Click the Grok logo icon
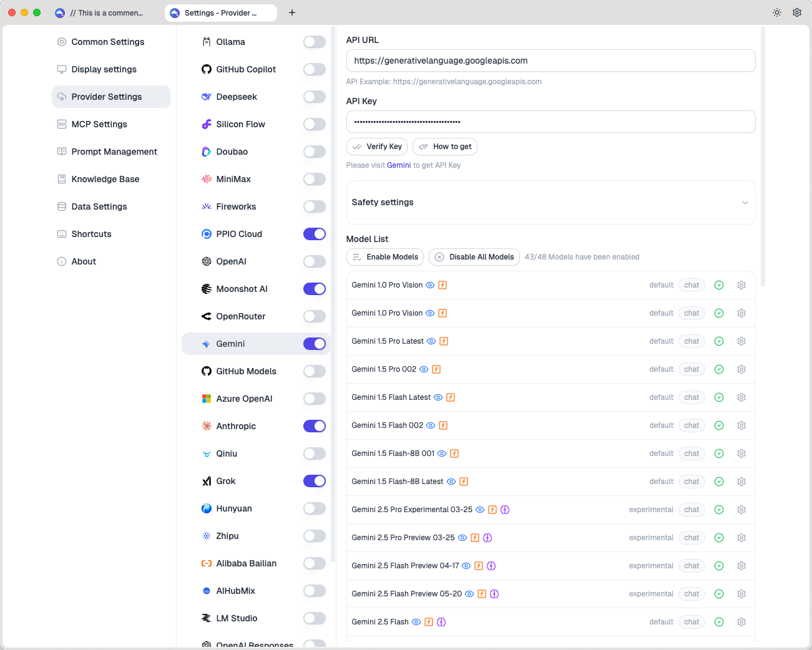This screenshot has width=812, height=650. point(207,481)
